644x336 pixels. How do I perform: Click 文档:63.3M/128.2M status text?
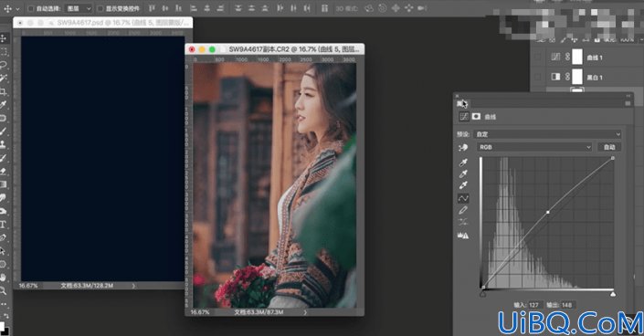(x=87, y=286)
